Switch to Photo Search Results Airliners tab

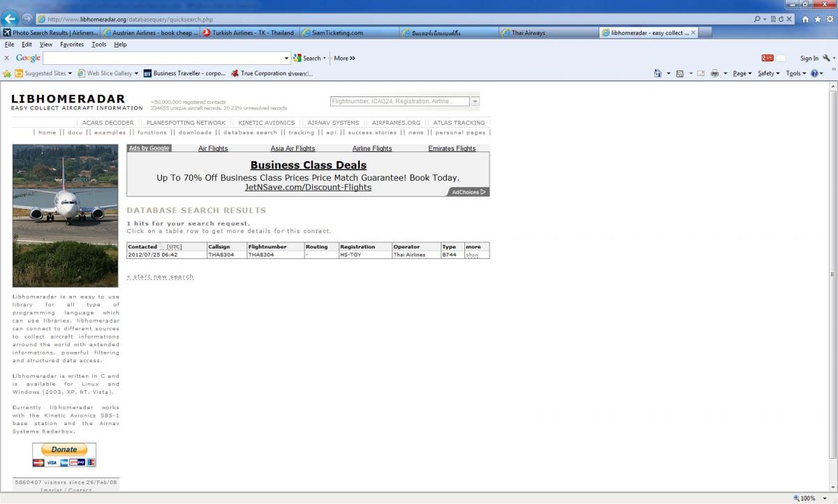click(x=50, y=33)
